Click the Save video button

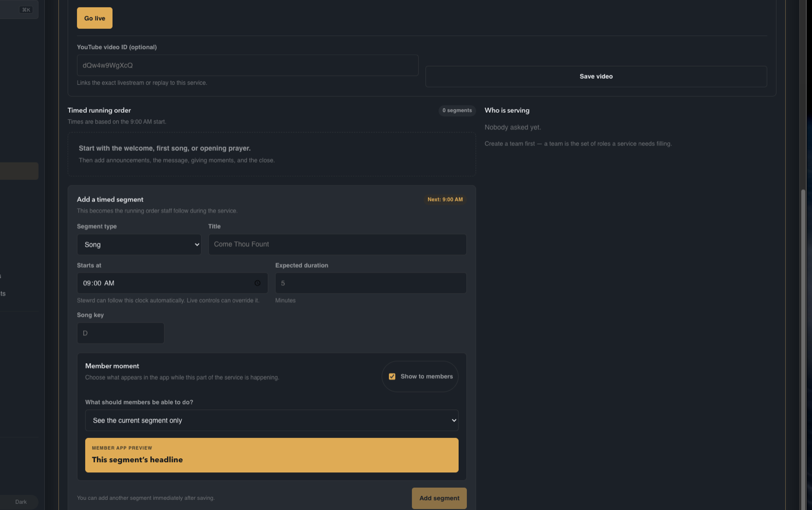click(596, 76)
